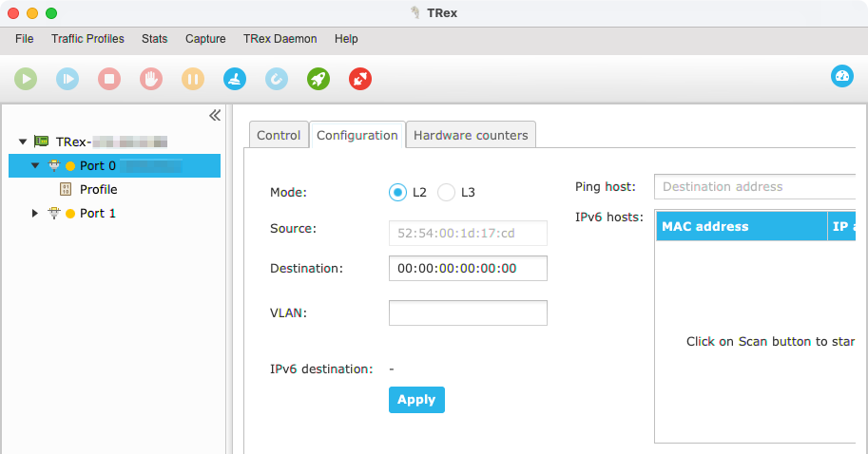Click the blue Clear-stats broom icon
Viewport: 868px width, 454px height.
click(235, 79)
